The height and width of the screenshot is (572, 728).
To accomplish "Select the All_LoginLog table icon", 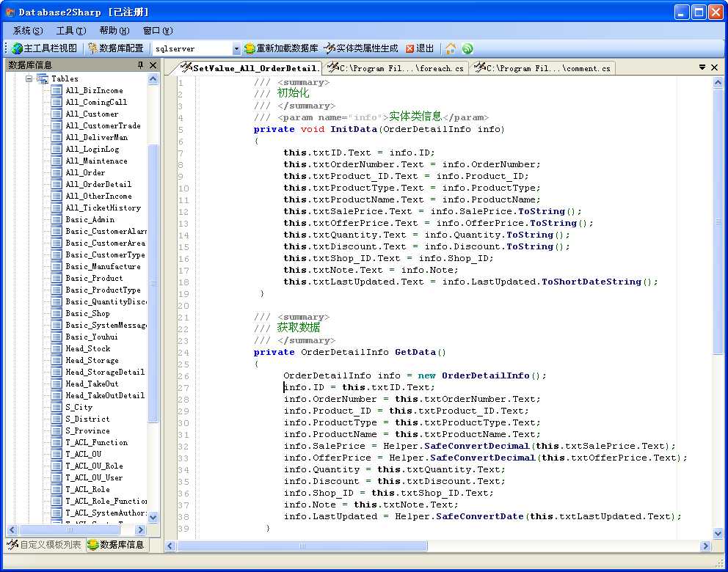I will coord(57,149).
